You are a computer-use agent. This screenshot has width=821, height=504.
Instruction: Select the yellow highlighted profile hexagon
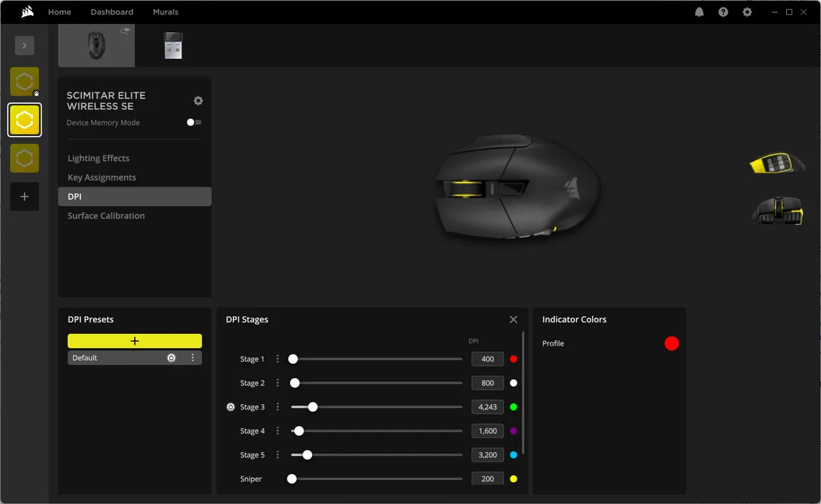pos(24,120)
